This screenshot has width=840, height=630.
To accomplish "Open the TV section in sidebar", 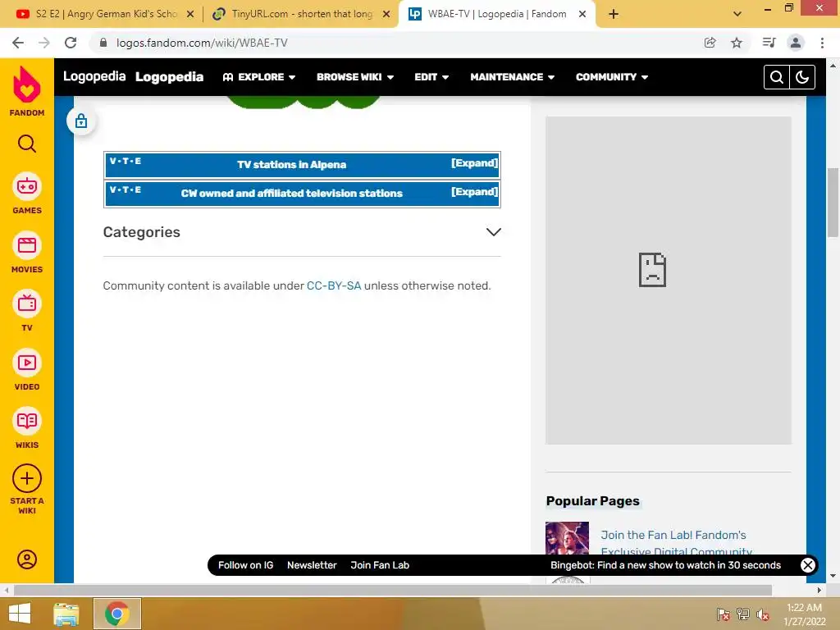I will tap(27, 311).
